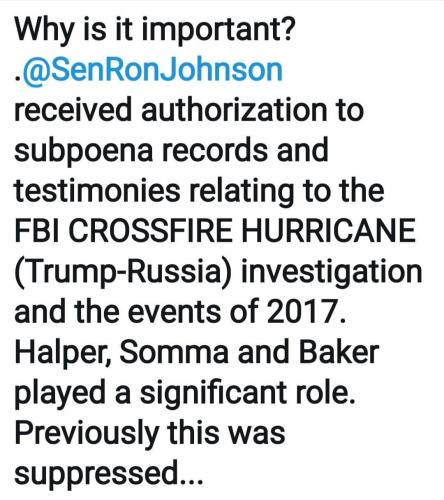Click the word 'subpoena' in the tweet
Screen dimensions: 444x500
coord(84,152)
